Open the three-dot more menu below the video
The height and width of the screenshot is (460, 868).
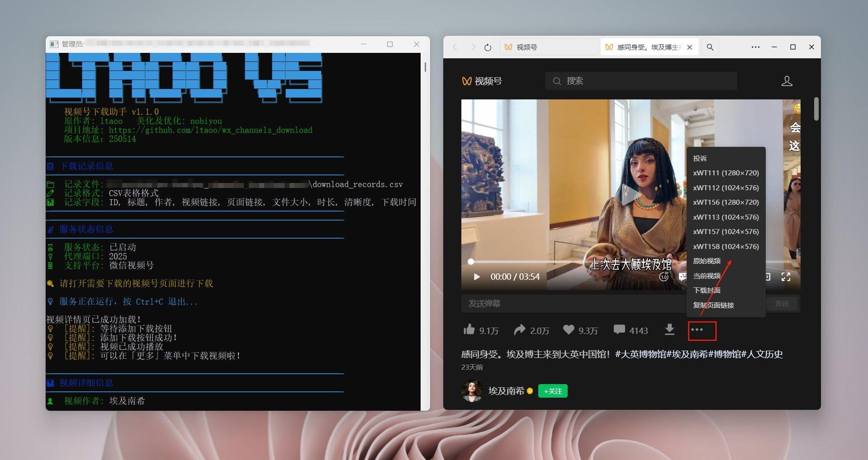point(697,330)
